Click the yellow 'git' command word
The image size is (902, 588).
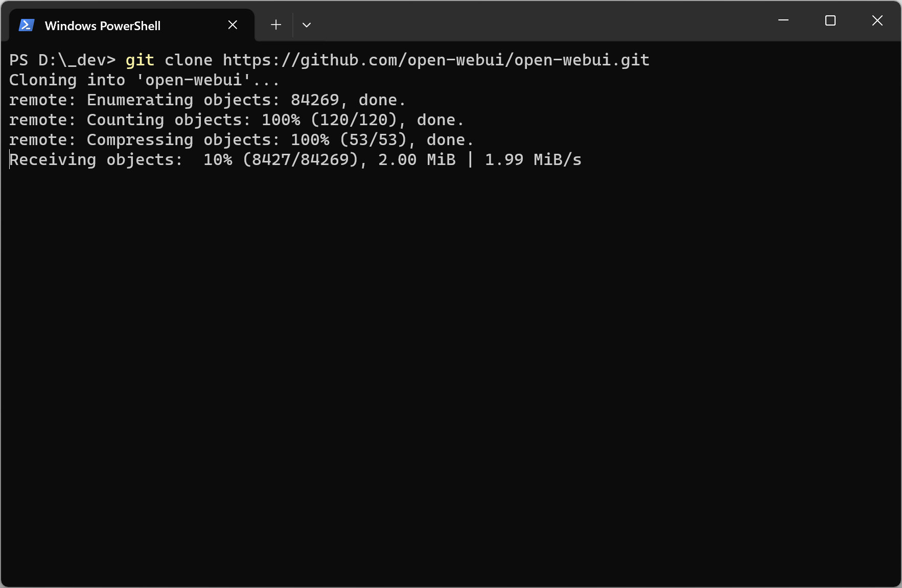click(x=140, y=60)
